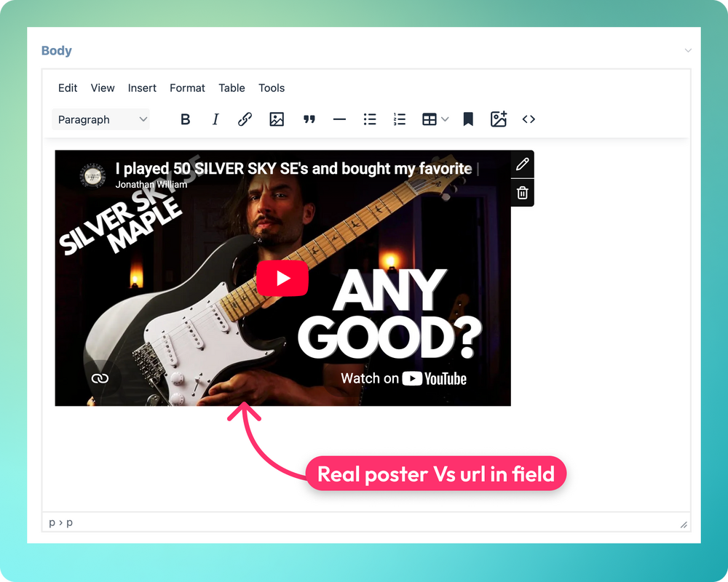Viewport: 728px width, 582px height.
Task: Open the View menu
Action: click(x=103, y=88)
